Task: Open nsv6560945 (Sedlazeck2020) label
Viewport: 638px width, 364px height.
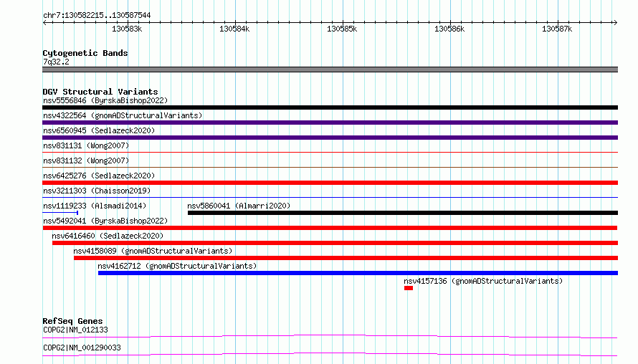Action: (99, 130)
